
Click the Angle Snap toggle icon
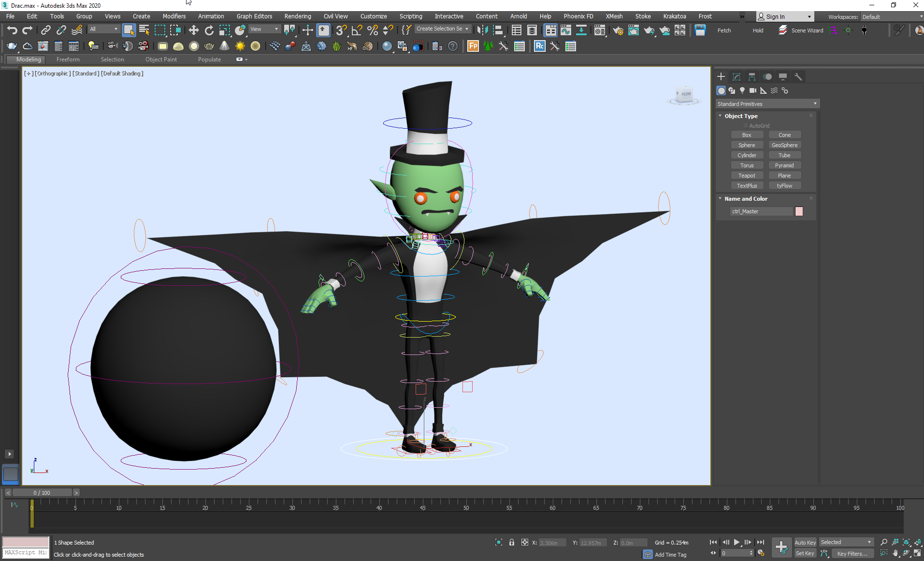(x=357, y=30)
